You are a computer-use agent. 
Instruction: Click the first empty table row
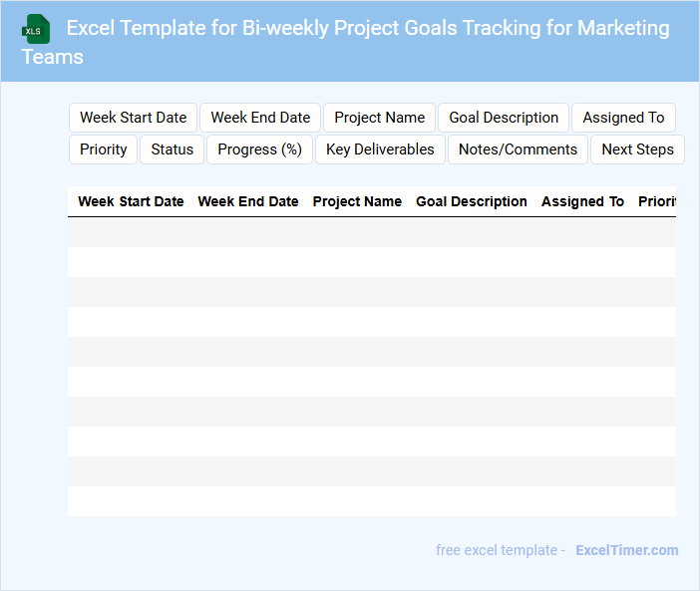point(371,232)
